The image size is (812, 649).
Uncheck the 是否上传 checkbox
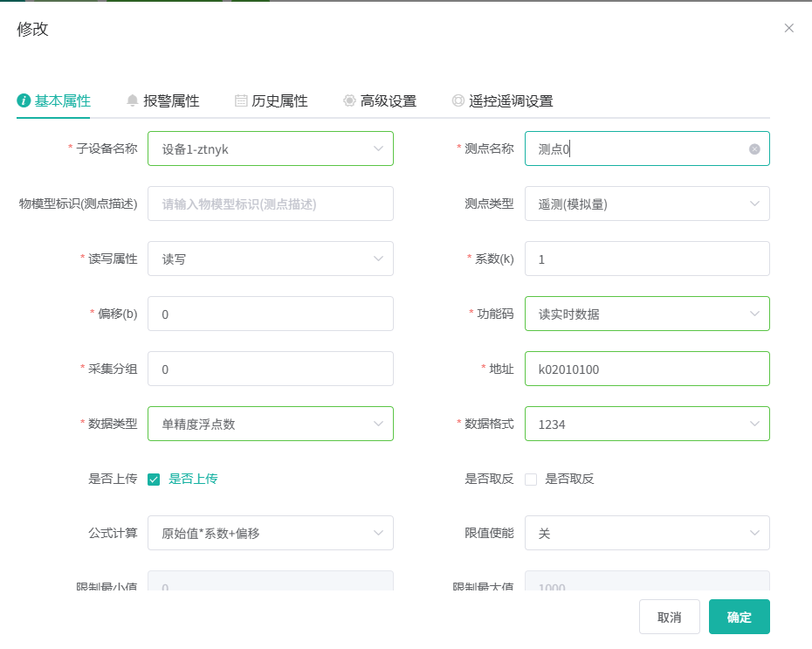[154, 479]
